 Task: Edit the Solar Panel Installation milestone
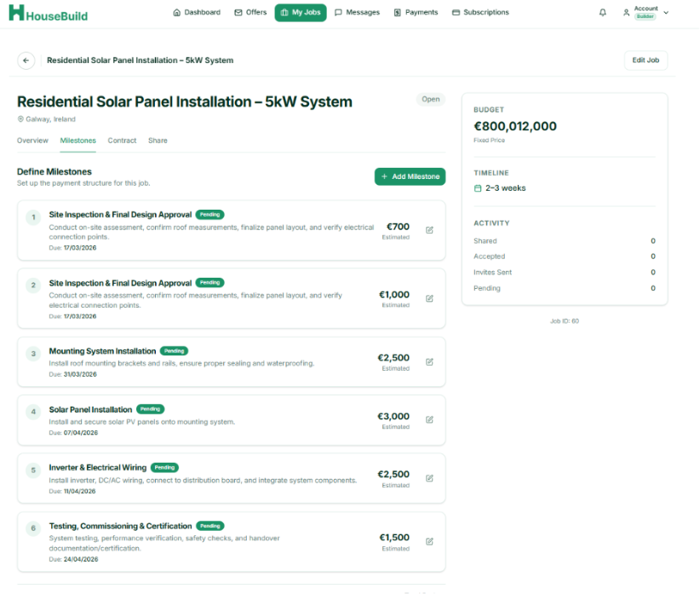click(429, 419)
